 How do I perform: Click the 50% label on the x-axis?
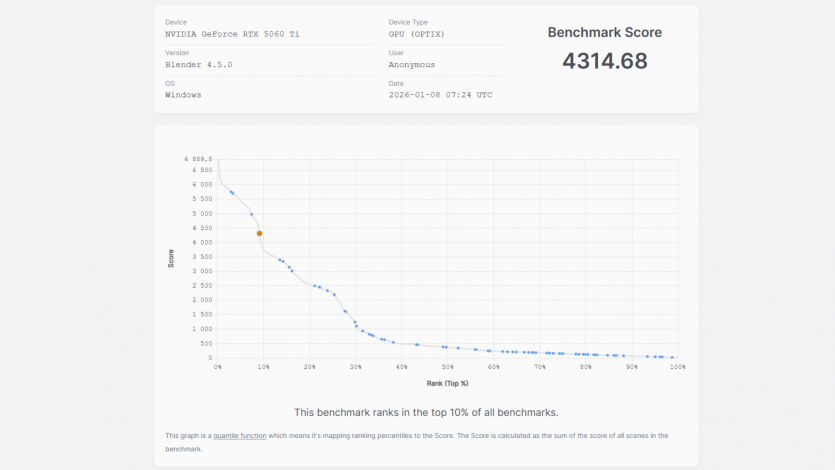point(448,367)
